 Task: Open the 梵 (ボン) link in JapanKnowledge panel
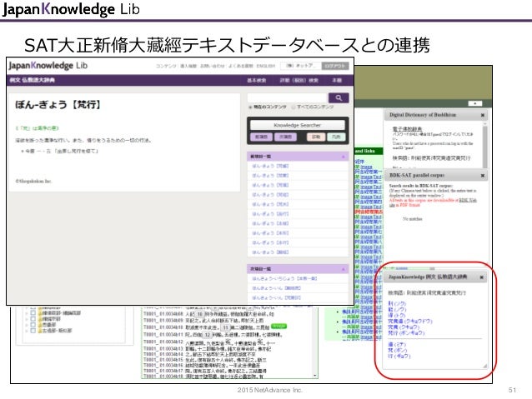tap(398, 350)
